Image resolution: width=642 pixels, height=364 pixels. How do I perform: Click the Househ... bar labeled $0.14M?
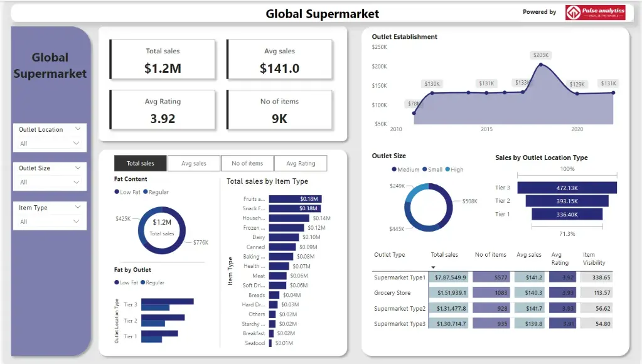[x=289, y=218]
